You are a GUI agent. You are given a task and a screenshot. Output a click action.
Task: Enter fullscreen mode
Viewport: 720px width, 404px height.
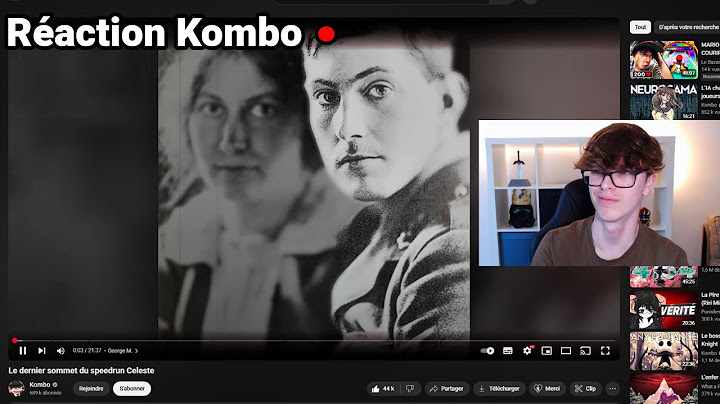pyautogui.click(x=605, y=351)
